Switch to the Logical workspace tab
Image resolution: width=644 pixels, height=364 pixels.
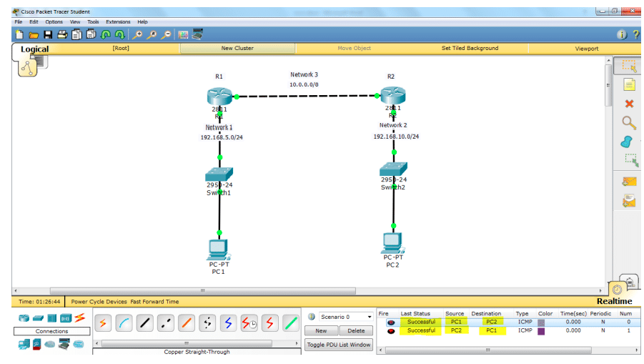34,49
